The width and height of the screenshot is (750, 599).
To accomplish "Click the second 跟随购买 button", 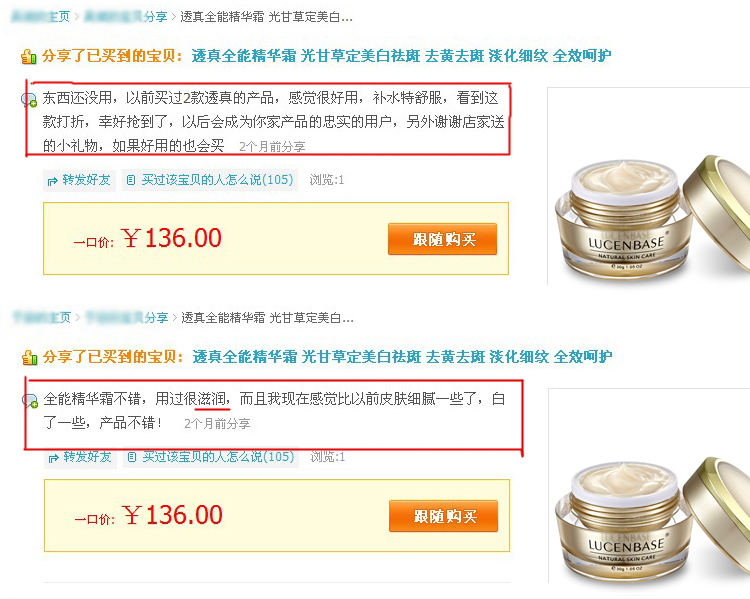I will pos(443,516).
